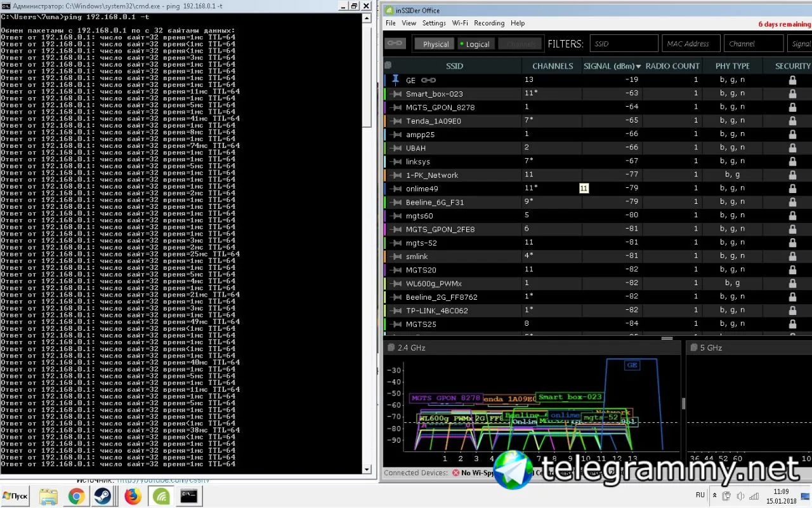Click the taskbar clock showing 11:09

(781, 496)
